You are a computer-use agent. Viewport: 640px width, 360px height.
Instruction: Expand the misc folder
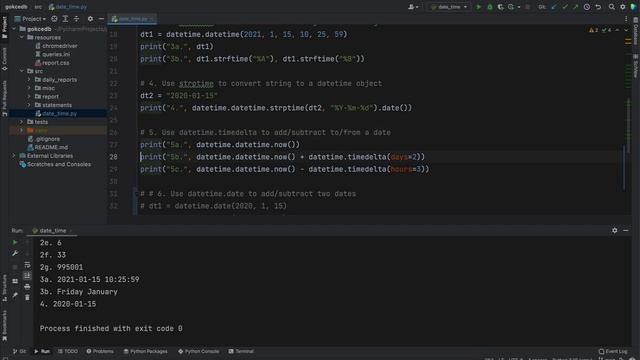pos(29,88)
